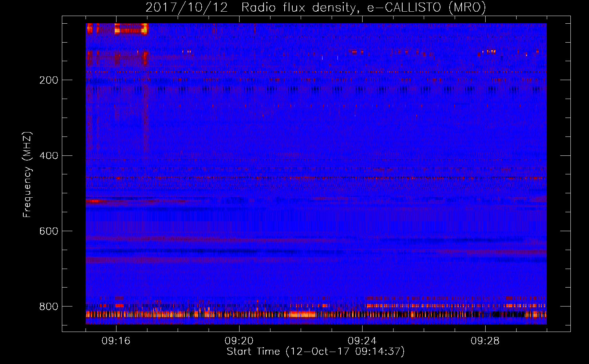Click the 800 frequency tick label

[49, 306]
